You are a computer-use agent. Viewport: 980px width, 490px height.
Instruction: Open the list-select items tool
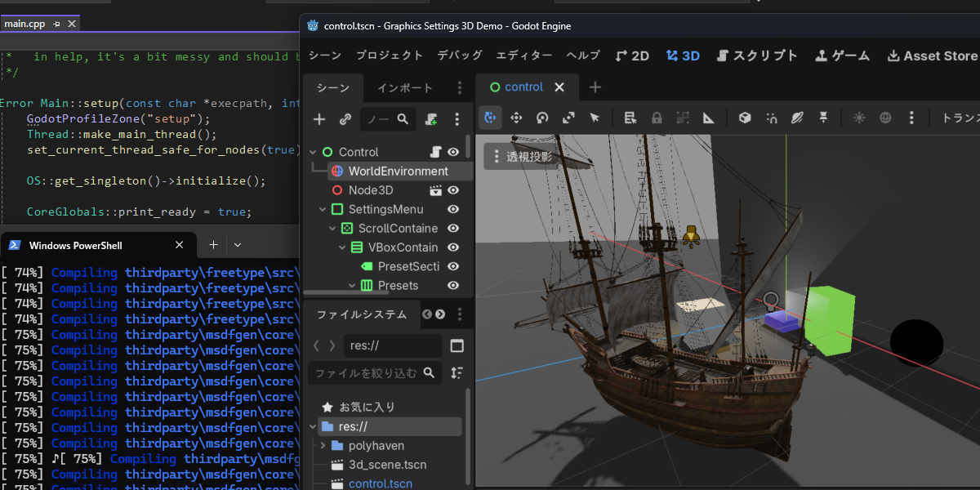(x=630, y=118)
